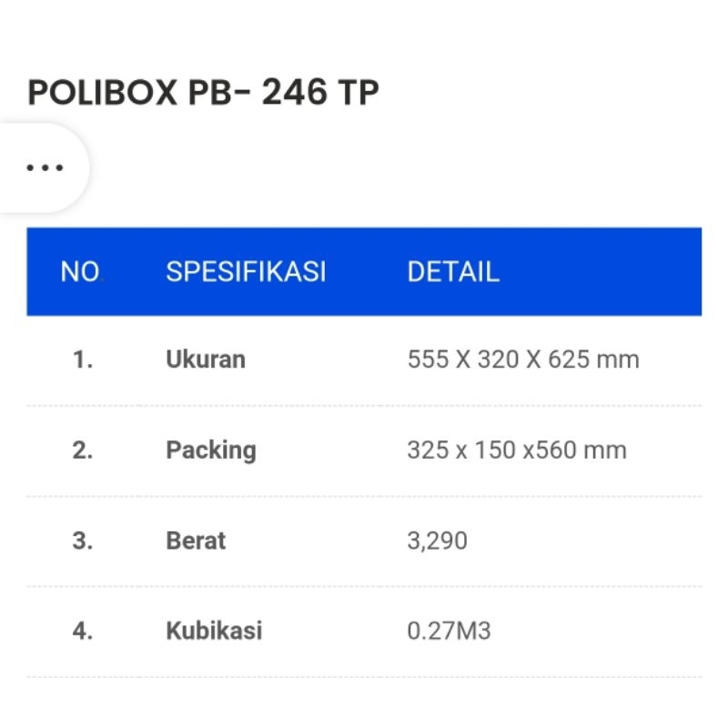The image size is (728, 728).
Task: Click the DETAIL column header
Action: 453,271
